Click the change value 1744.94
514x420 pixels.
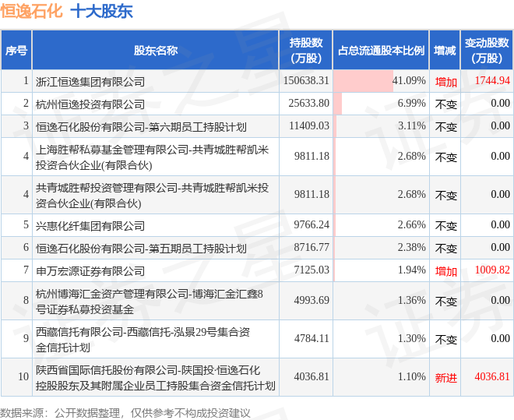click(x=492, y=81)
